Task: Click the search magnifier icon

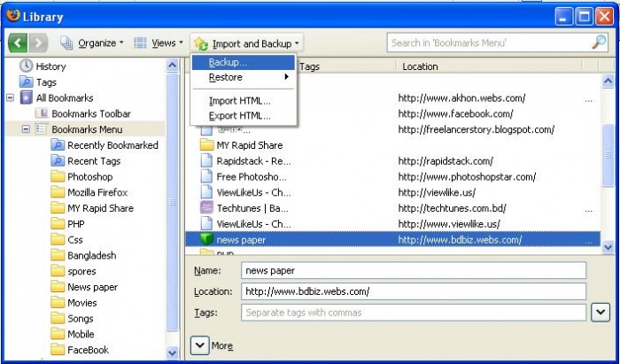Action: 599,43
